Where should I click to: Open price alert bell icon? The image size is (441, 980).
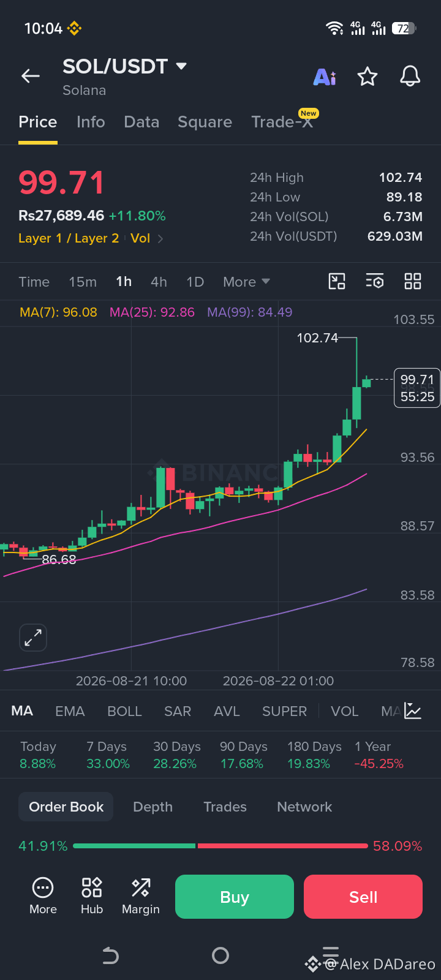(x=410, y=77)
